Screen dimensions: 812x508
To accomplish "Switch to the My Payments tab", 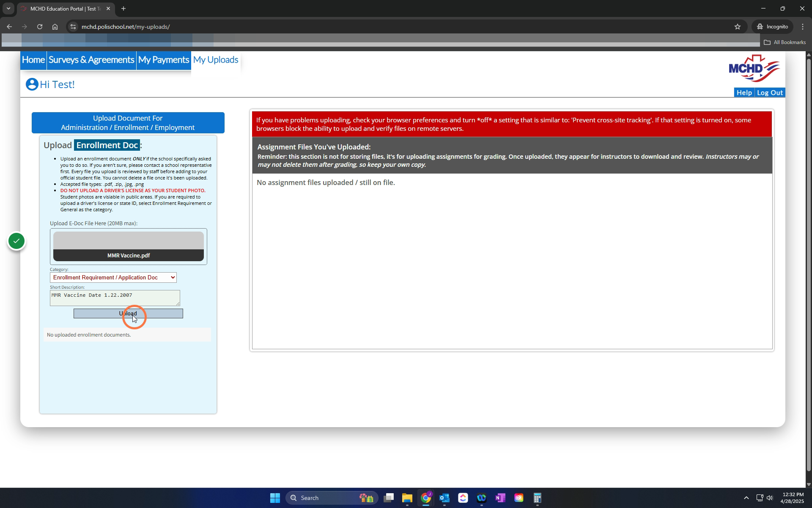I will (164, 60).
